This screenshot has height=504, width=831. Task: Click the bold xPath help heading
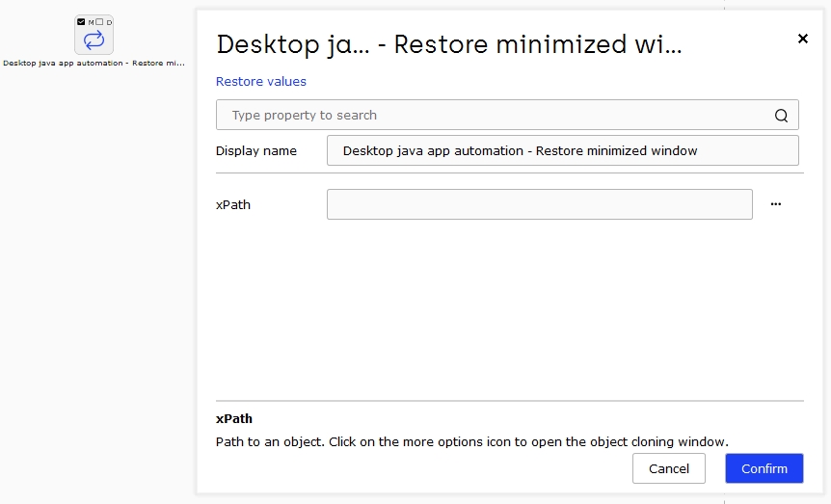(233, 418)
